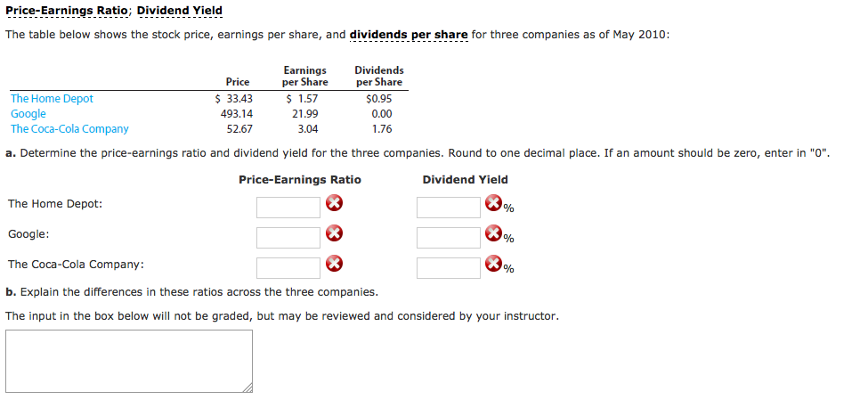The image size is (868, 408).
Task: Click Google price-earnings ratio input box
Action: click(288, 238)
